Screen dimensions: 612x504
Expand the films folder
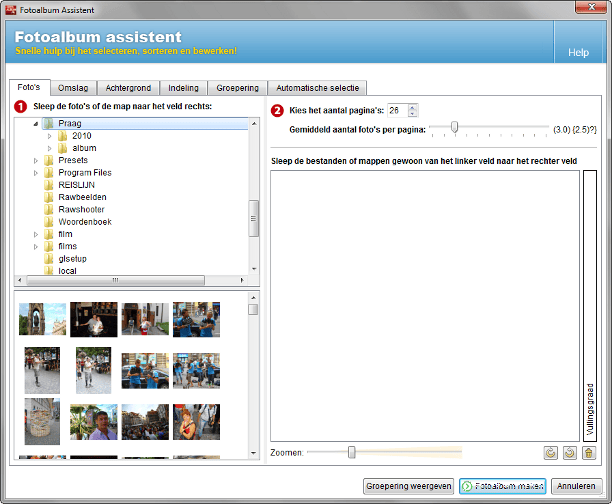click(36, 247)
